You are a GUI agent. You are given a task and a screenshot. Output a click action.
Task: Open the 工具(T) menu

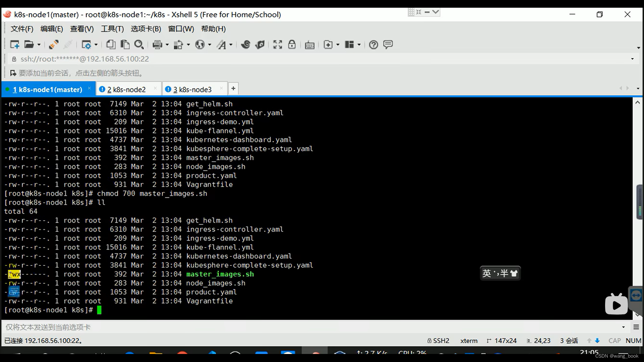pos(112,29)
